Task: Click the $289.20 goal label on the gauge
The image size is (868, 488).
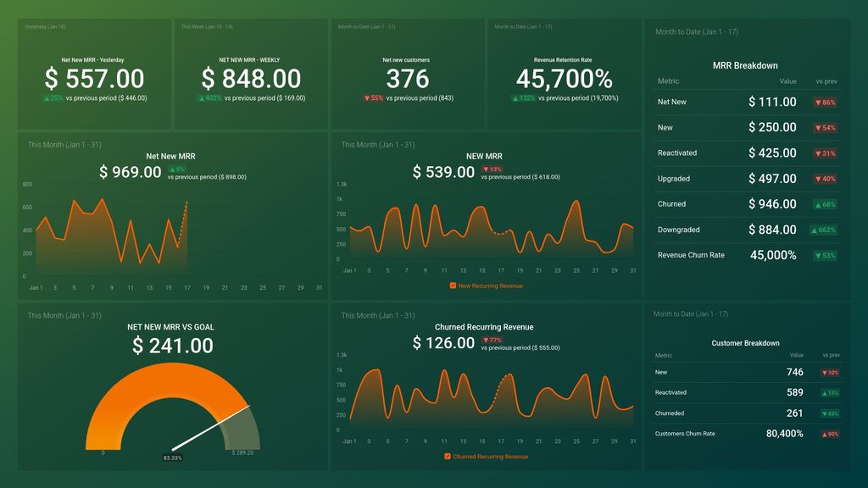Action: [x=242, y=452]
